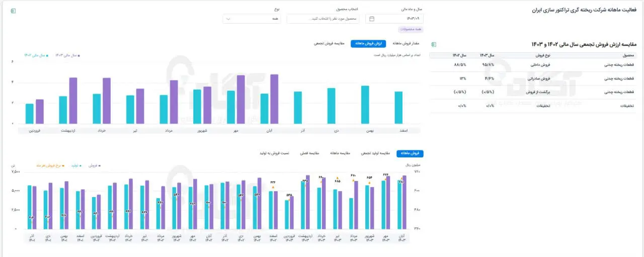Click the teal آذر bar in upper chart
This screenshot has width=644, height=257.
(298, 108)
